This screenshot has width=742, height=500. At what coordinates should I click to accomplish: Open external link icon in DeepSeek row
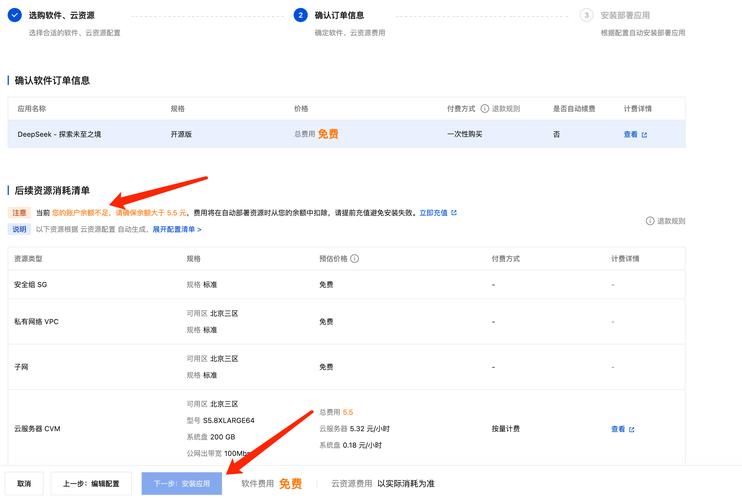644,134
